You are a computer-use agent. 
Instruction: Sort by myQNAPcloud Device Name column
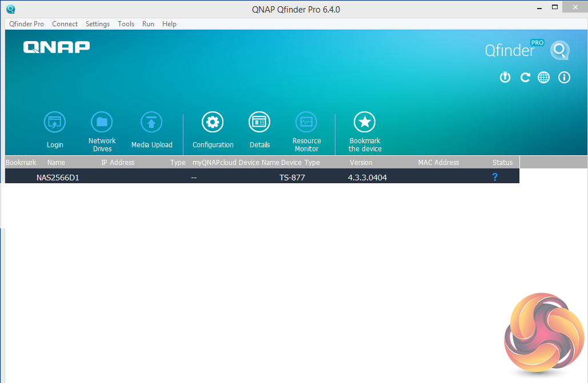[x=235, y=162]
